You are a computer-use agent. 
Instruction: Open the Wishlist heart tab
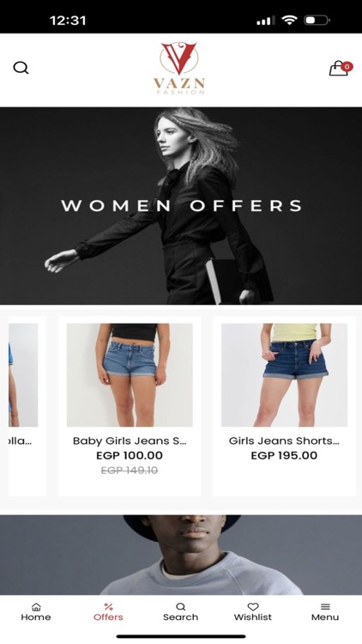(x=253, y=612)
